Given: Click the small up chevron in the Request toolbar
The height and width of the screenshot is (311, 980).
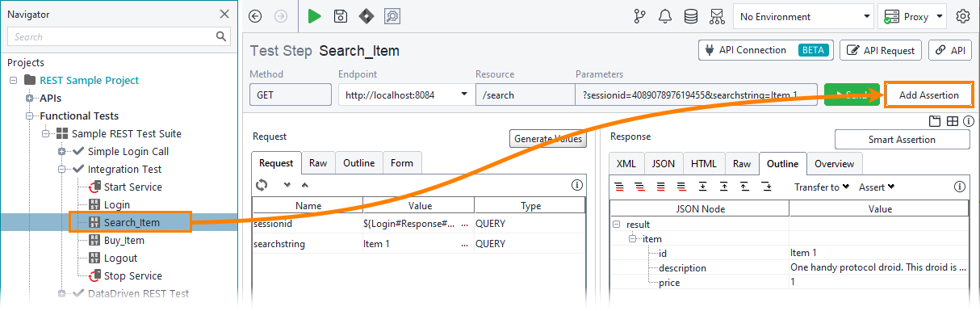Looking at the screenshot, I should pyautogui.click(x=304, y=185).
